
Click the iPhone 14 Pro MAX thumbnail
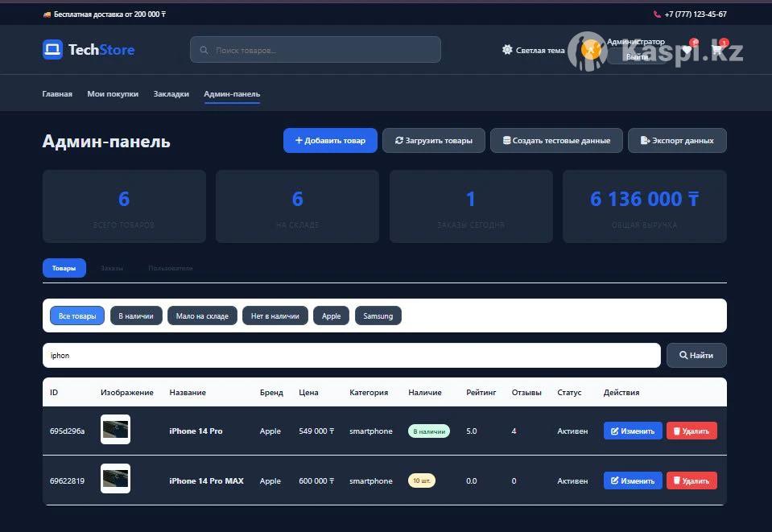pyautogui.click(x=115, y=479)
